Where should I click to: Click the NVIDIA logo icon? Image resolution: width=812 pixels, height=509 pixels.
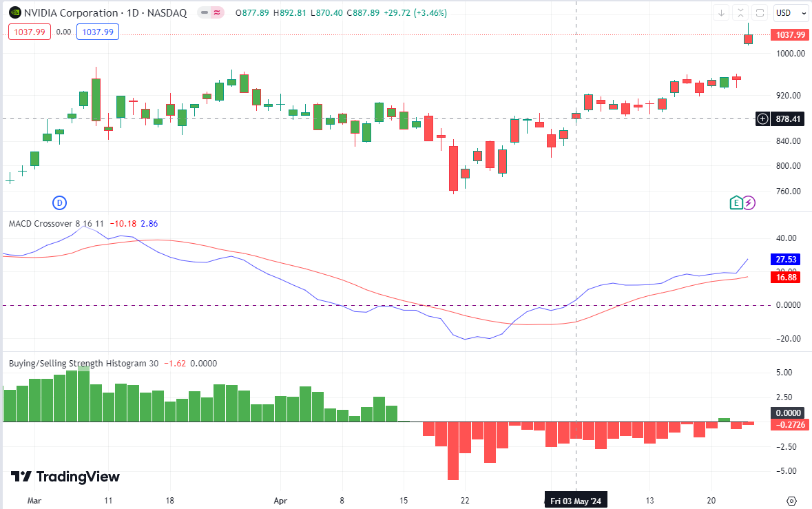14,13
